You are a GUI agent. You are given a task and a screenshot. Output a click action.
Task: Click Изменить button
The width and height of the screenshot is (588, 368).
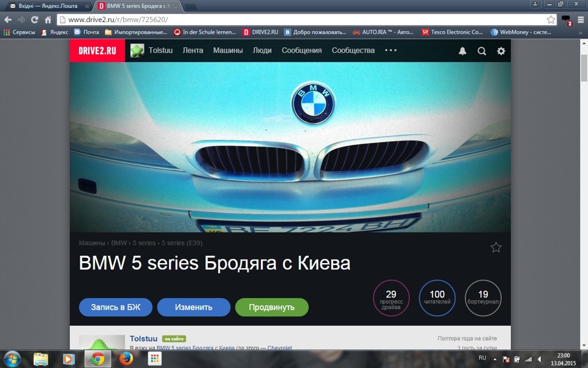tap(194, 307)
